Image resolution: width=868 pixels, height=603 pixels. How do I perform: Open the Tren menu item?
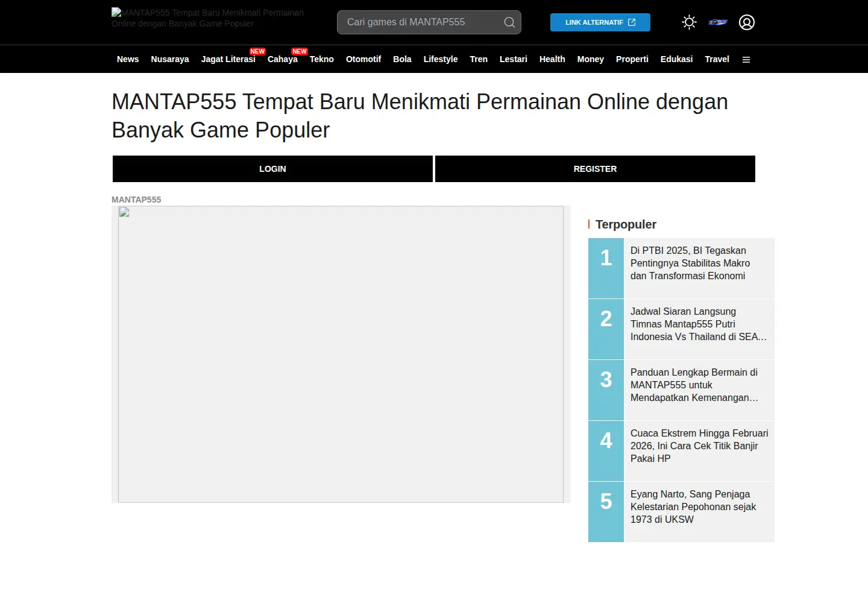[x=479, y=59]
